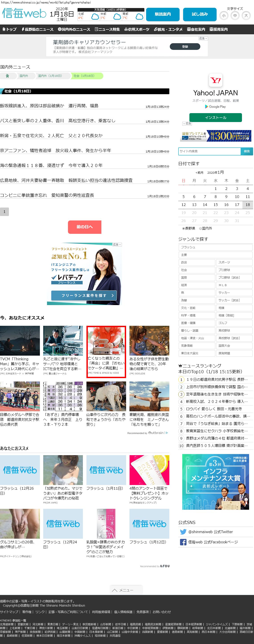Open the 長野県のニュース menu item
The image size is (254, 644).
(37, 29)
